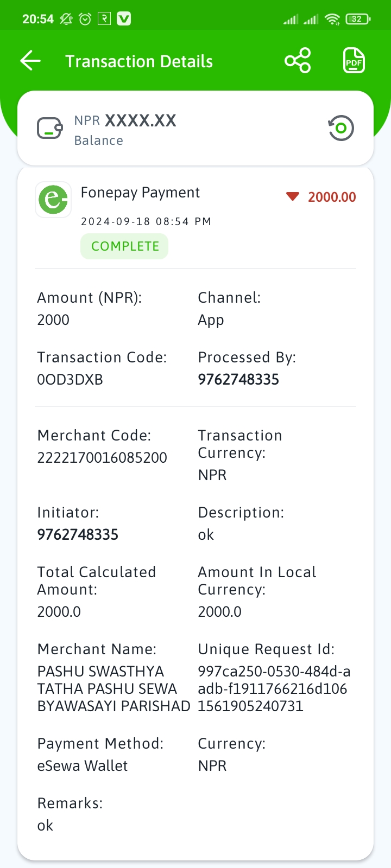The image size is (391, 868).
Task: Open the share icon in header
Action: point(298,60)
